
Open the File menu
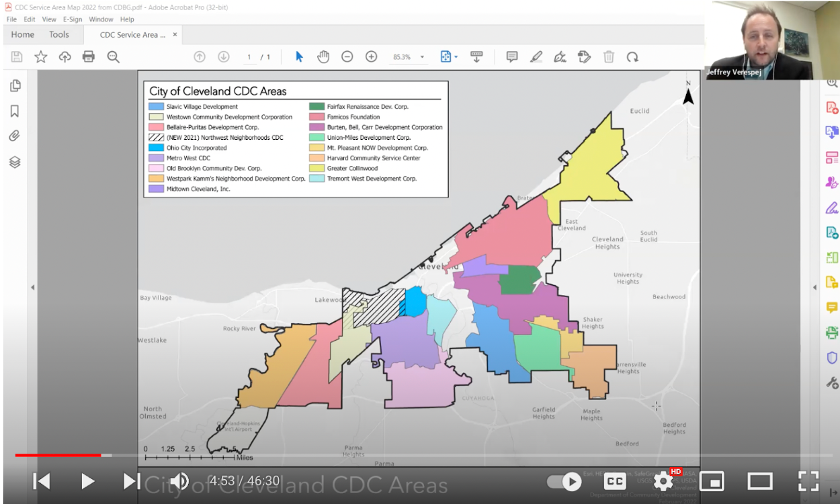pos(11,19)
